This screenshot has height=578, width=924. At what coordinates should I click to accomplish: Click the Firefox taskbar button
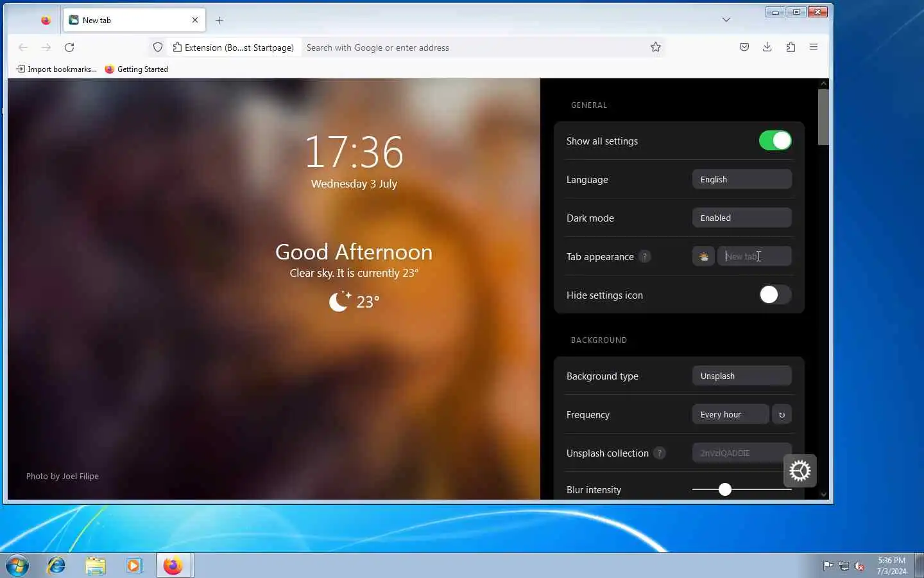173,566
